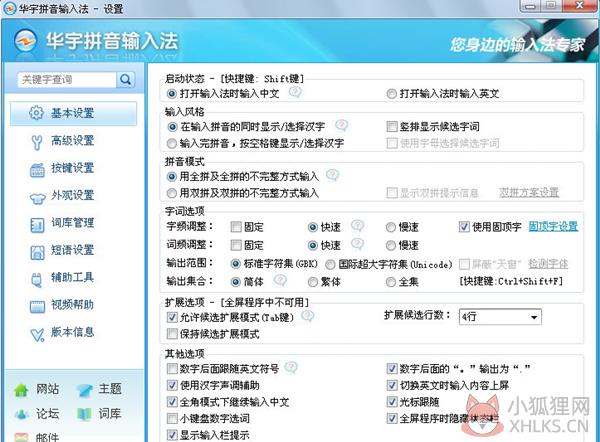
Task: Select 国际超大字符集(Unicode) output range
Action: point(330,264)
